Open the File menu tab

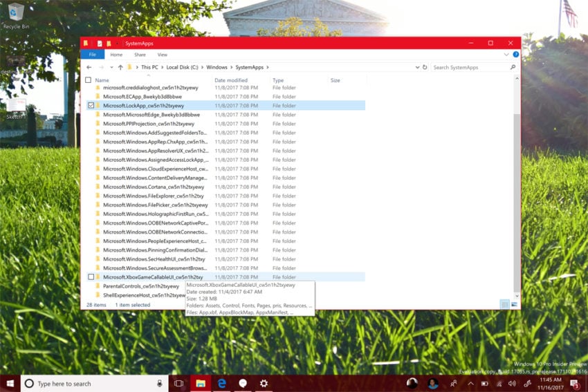(92, 55)
